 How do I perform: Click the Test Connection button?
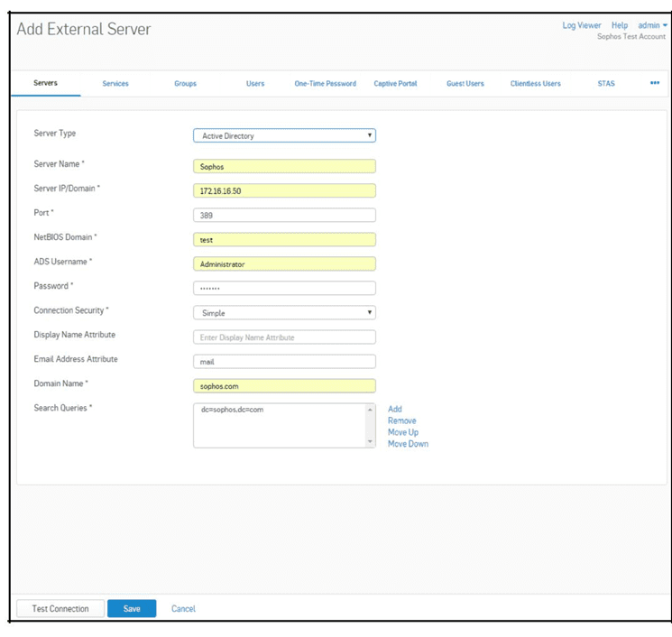60,608
